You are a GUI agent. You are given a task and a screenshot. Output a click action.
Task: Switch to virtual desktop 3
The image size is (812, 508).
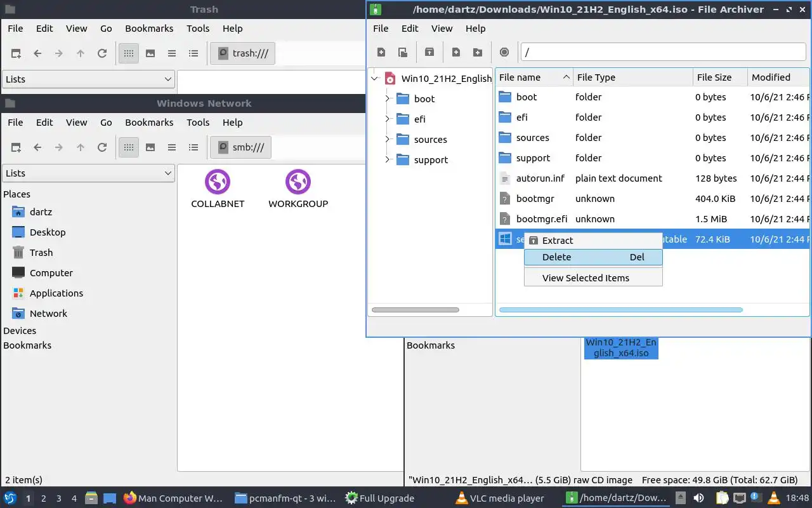[59, 498]
